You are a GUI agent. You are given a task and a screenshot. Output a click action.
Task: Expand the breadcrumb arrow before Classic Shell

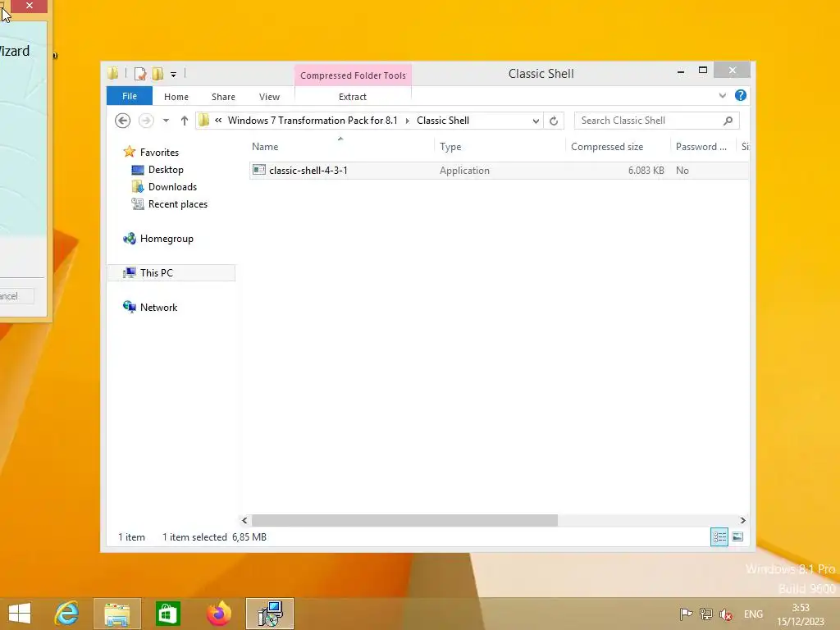coord(407,121)
